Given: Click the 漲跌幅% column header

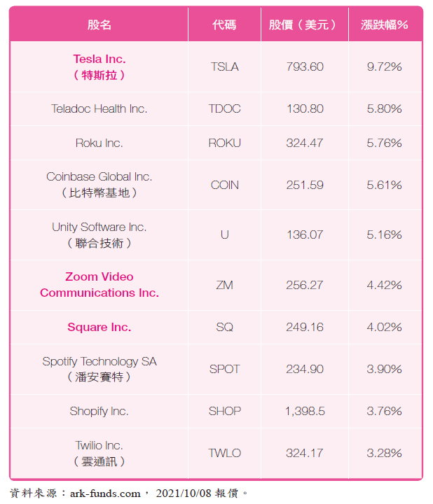Looking at the screenshot, I should (385, 24).
